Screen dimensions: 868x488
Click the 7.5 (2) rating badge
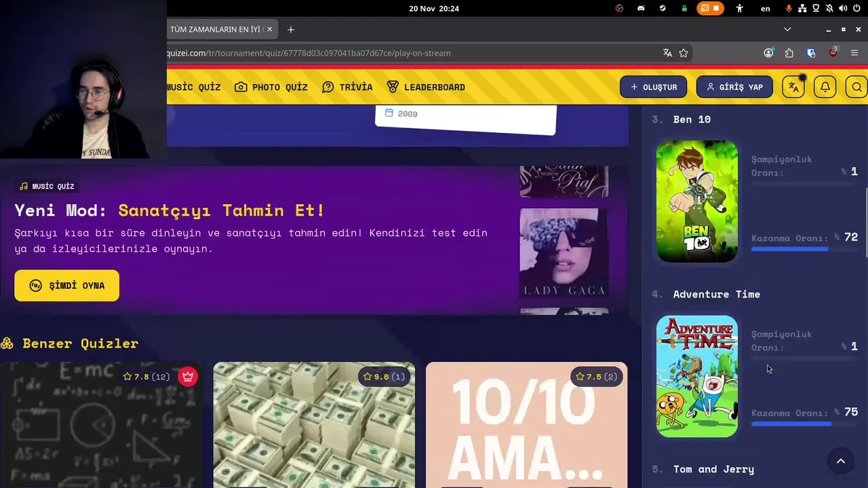coord(597,376)
